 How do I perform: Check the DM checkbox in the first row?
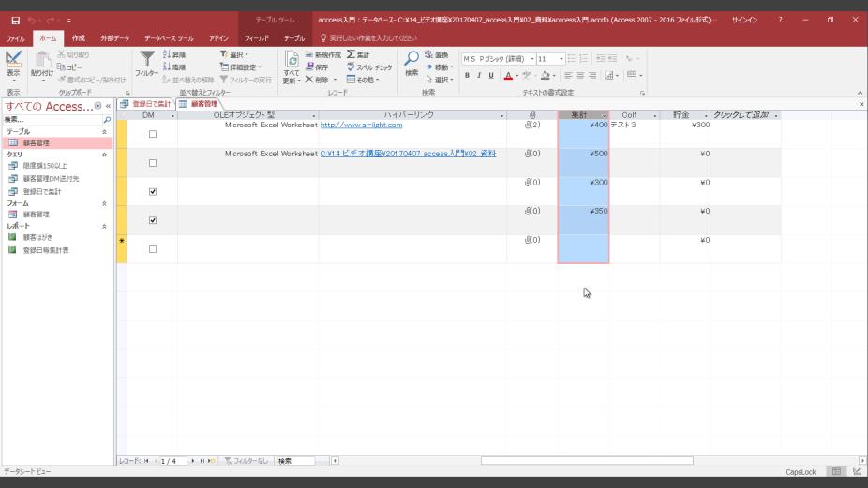[x=153, y=134]
